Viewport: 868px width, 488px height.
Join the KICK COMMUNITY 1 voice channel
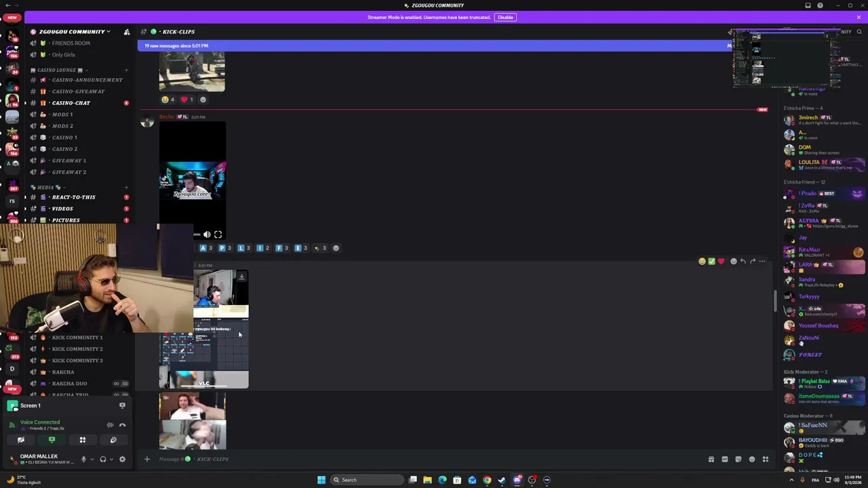click(79, 338)
